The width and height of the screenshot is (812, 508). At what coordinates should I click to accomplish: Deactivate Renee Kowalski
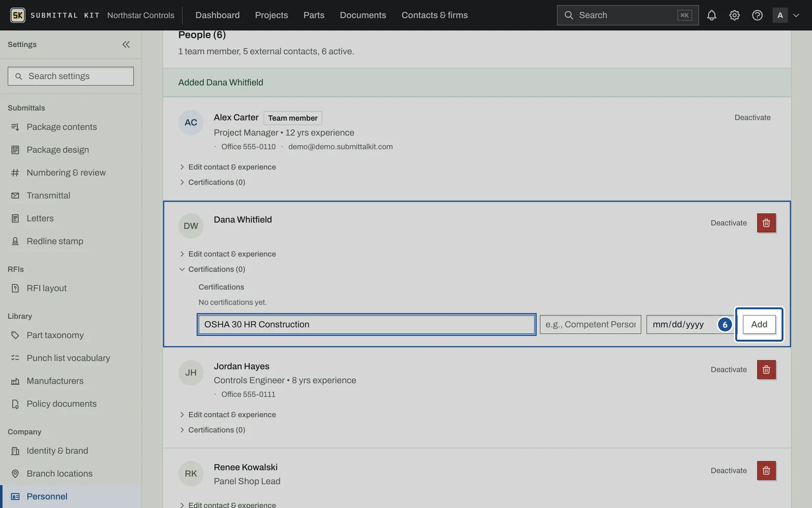(729, 470)
